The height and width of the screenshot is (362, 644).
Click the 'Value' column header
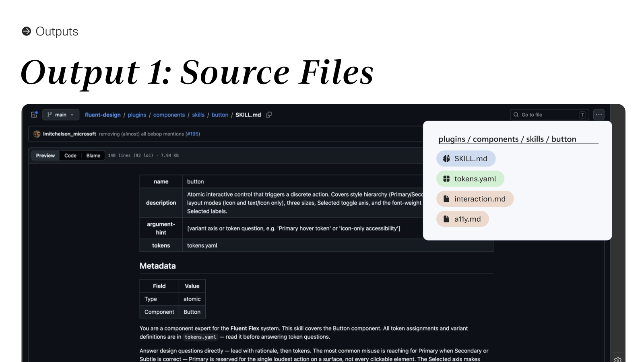pyautogui.click(x=192, y=286)
